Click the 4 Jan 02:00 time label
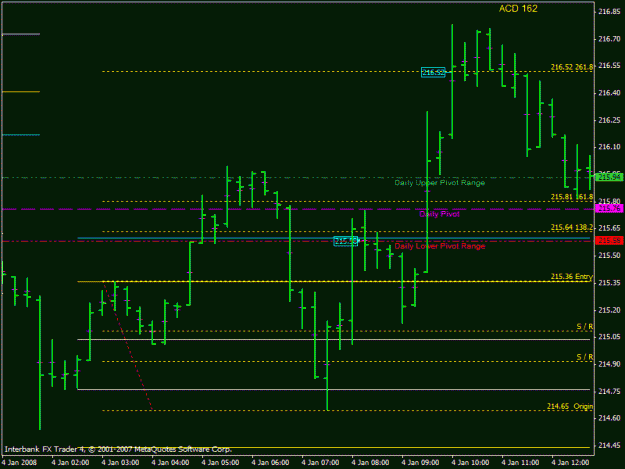Screen dimensions: 625x469 click(70, 463)
